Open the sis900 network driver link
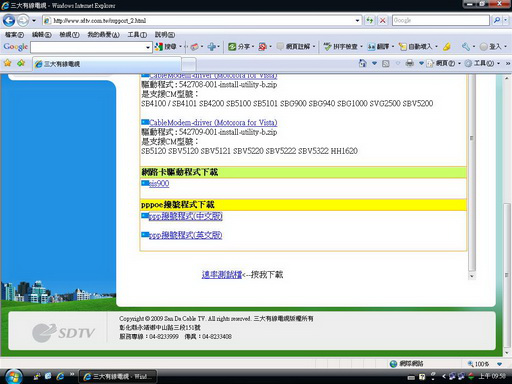The height and width of the screenshot is (384, 512). pyautogui.click(x=159, y=184)
